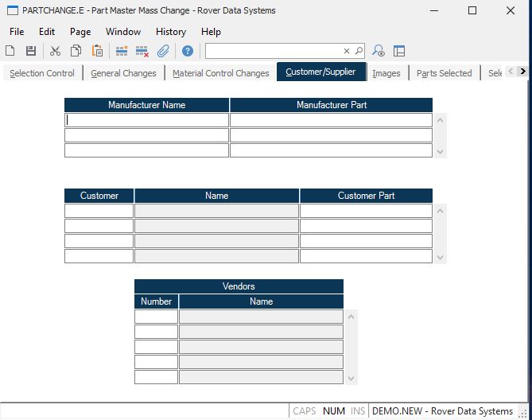The image size is (532, 420).
Task: Open attachments with the paperclip icon
Action: pyautogui.click(x=163, y=51)
